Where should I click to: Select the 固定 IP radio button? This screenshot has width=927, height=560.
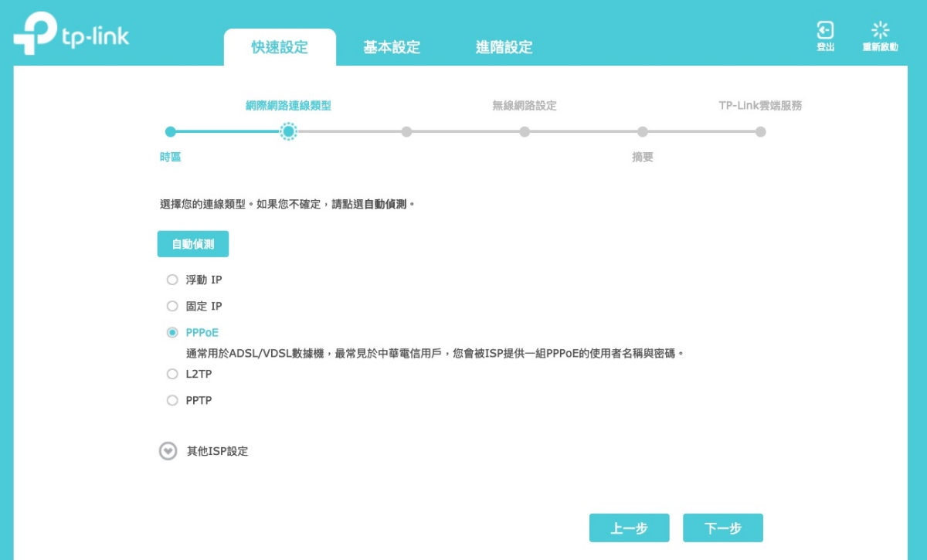tap(172, 306)
